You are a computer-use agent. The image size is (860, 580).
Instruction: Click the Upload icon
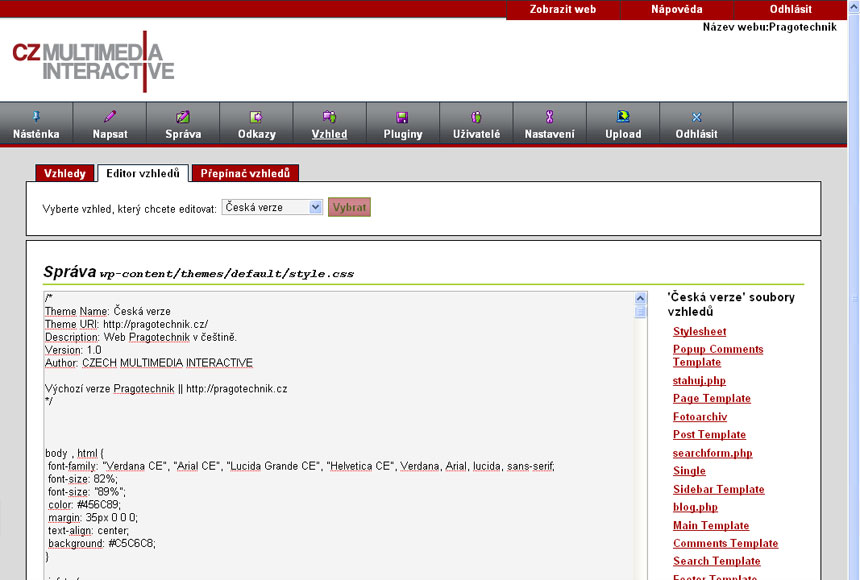[623, 116]
